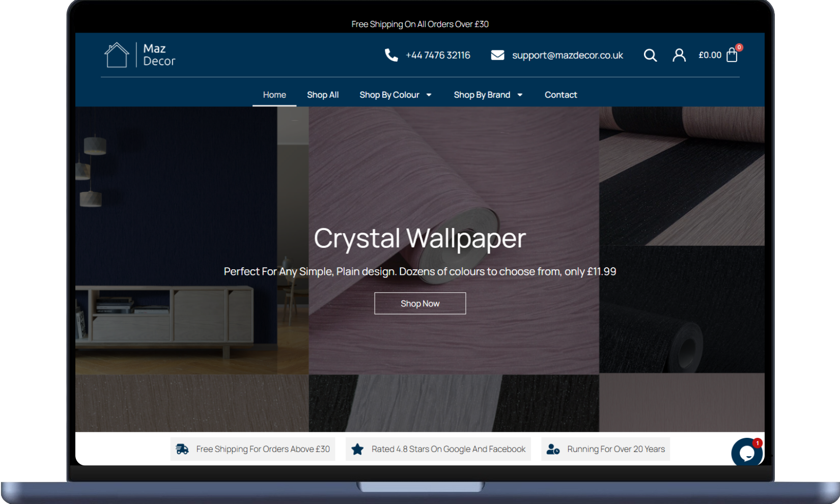Click the Running For Over 20 Years icon
The width and height of the screenshot is (840, 504).
point(553,449)
